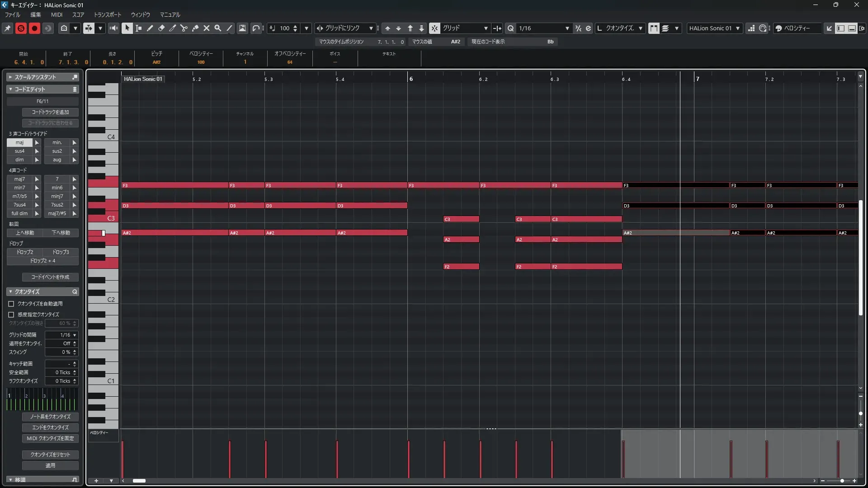Click the vertical zoom slider handle
868x488 pixels.
(x=860, y=413)
